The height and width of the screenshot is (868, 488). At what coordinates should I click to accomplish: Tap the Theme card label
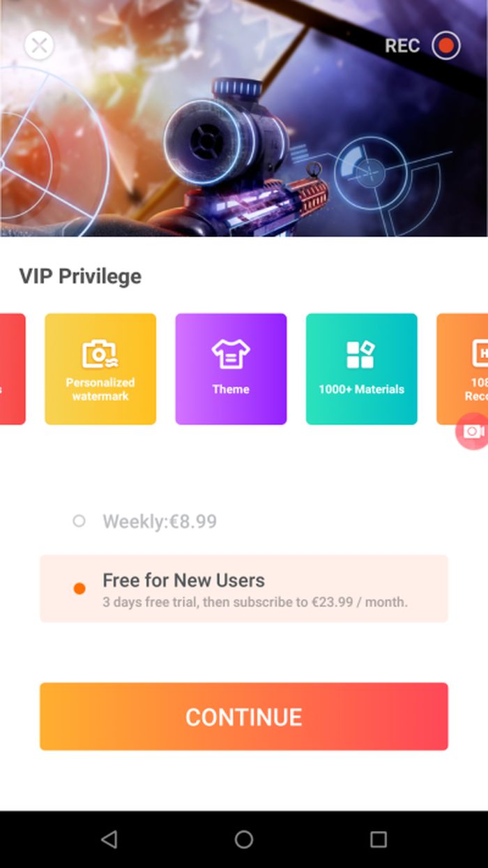pyautogui.click(x=231, y=389)
